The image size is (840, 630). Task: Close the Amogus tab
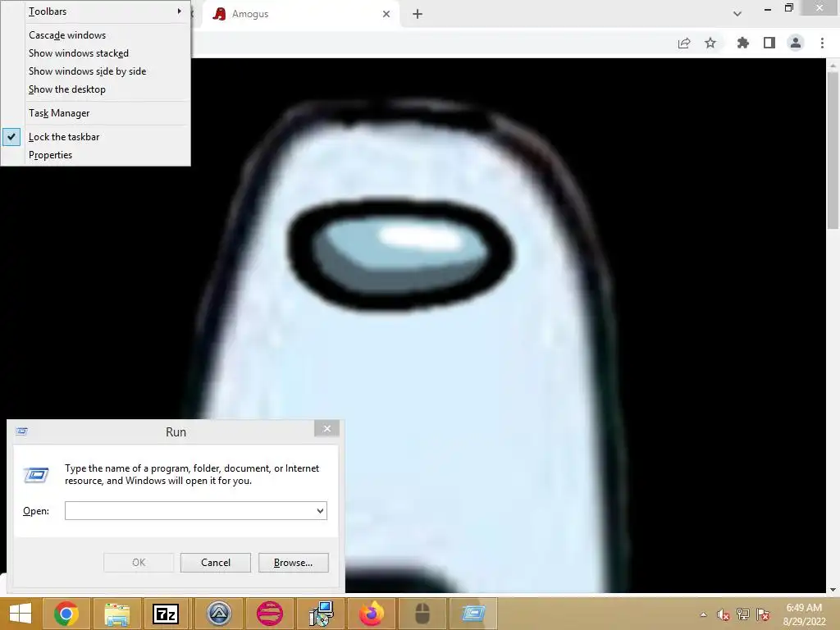(386, 14)
